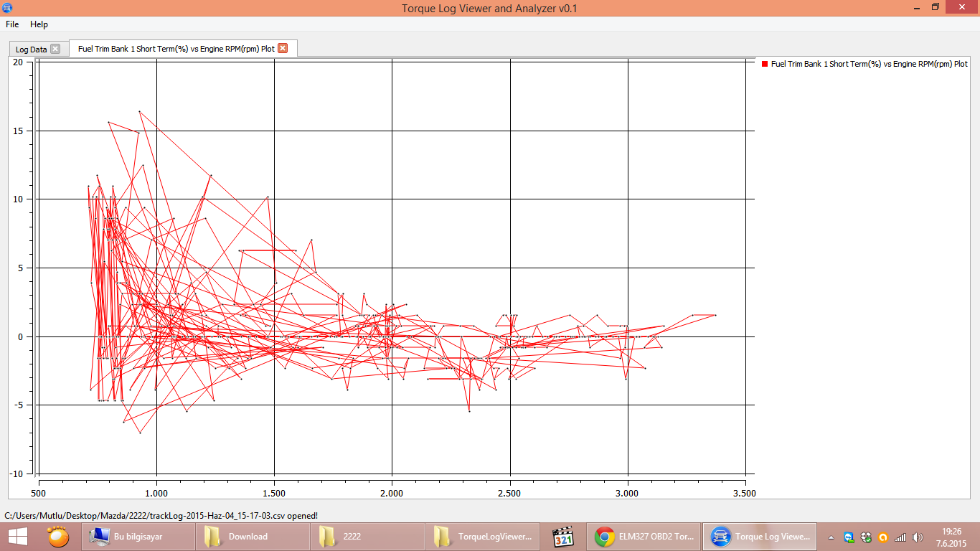Screen dimensions: 980x551
Task: Launch the orange media player taskbar icon
Action: pos(58,536)
